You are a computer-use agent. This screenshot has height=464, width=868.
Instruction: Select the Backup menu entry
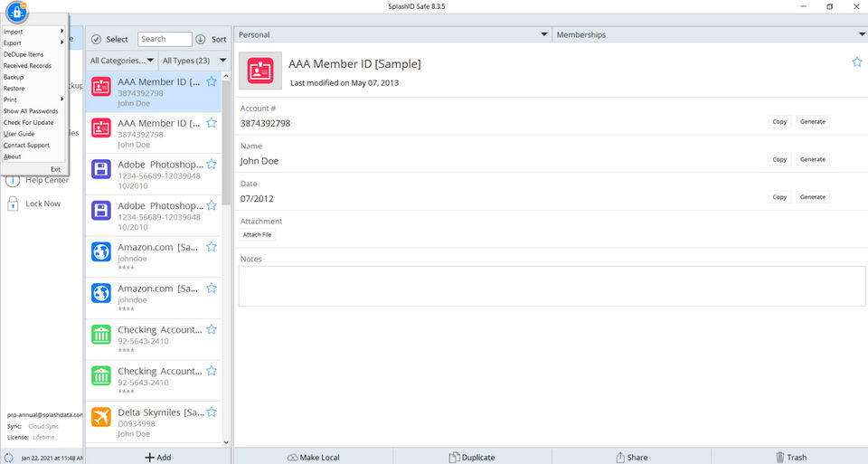point(33,77)
